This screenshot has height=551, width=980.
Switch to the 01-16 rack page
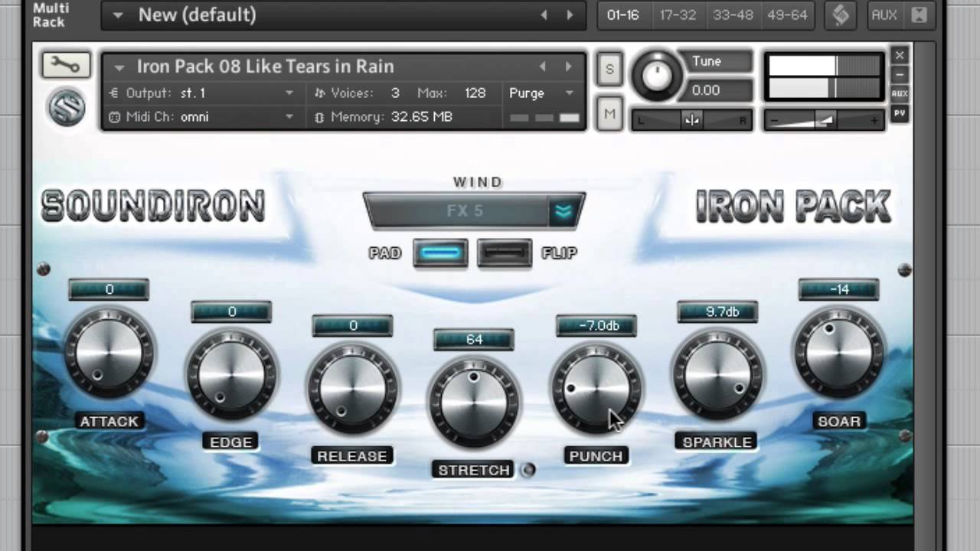622,15
